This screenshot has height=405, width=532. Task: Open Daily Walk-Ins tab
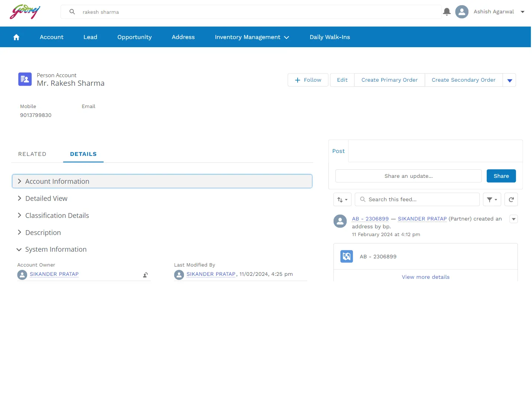click(330, 37)
